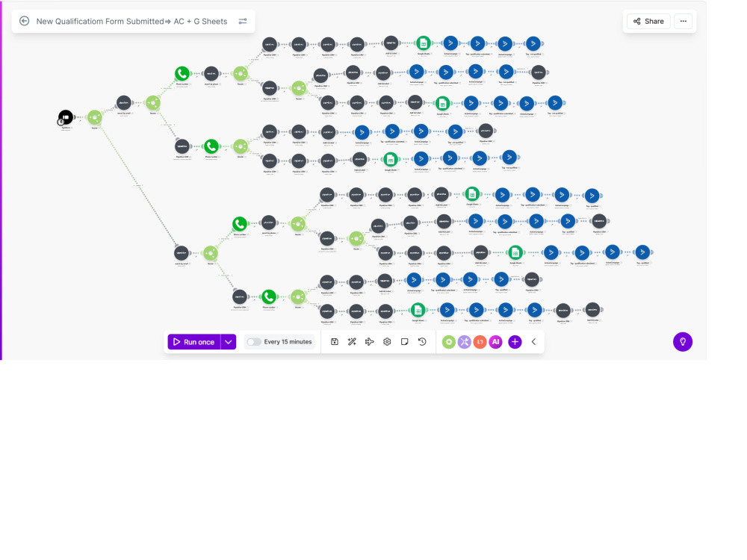
Task: Select the Router after bottommost Phone number module
Action: tap(298, 296)
